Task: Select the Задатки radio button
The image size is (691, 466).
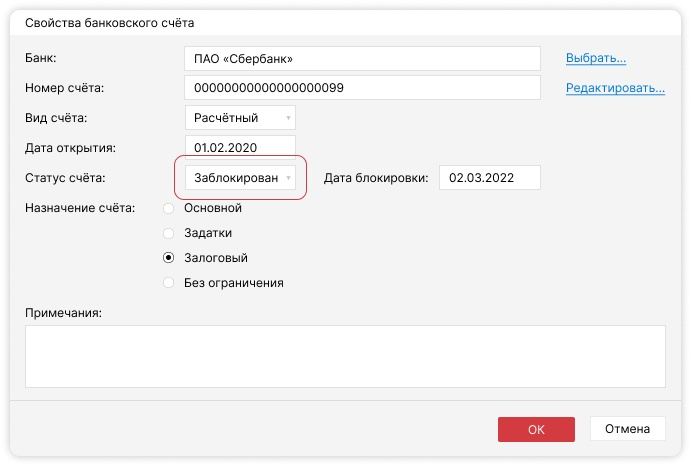Action: tap(168, 233)
